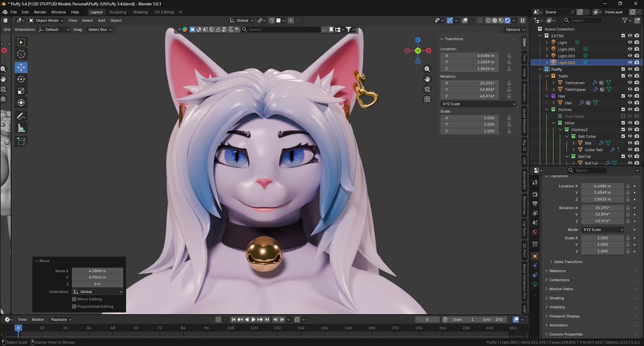The image size is (644, 346).
Task: Switch to the Sculpting workspace tab
Action: pos(117,12)
